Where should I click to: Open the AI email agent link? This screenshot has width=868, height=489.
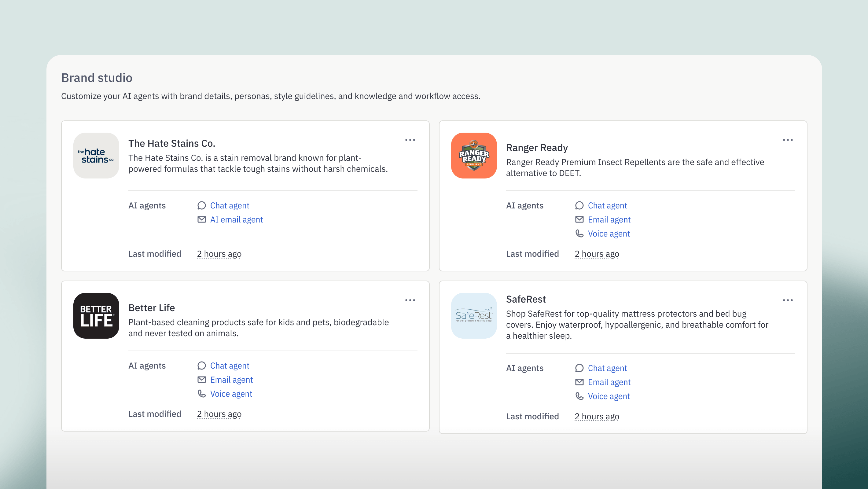click(236, 220)
